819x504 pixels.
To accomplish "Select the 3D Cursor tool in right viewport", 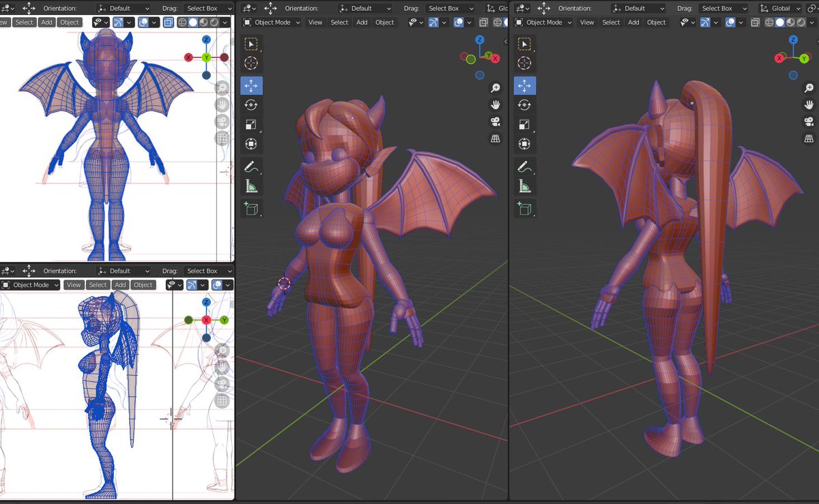I will tap(524, 63).
